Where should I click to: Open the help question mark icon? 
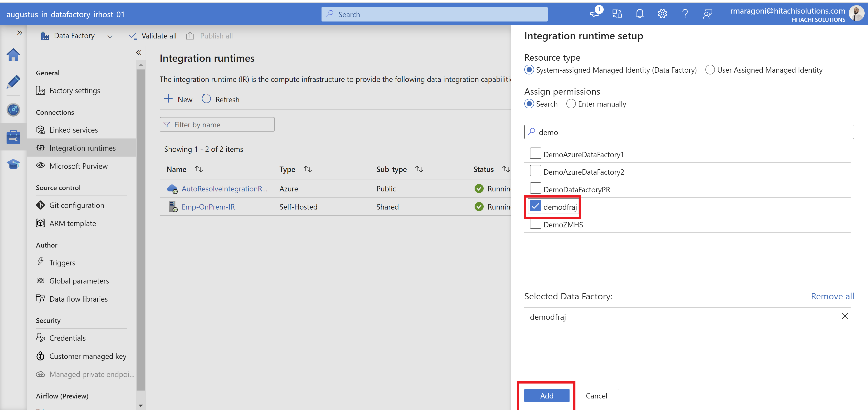pyautogui.click(x=685, y=14)
